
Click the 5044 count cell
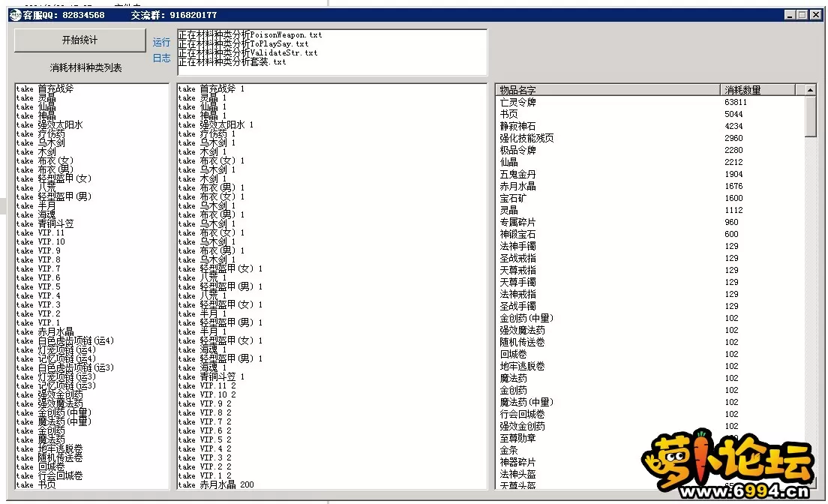(733, 114)
